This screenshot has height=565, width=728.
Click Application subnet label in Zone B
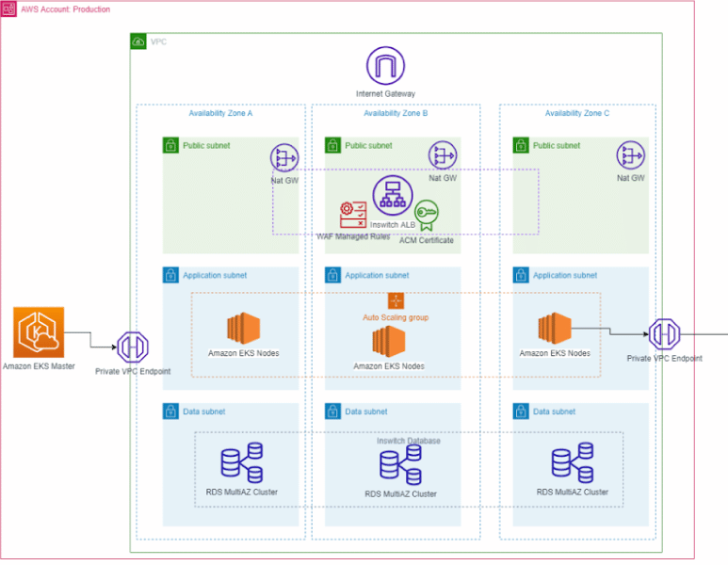(377, 275)
